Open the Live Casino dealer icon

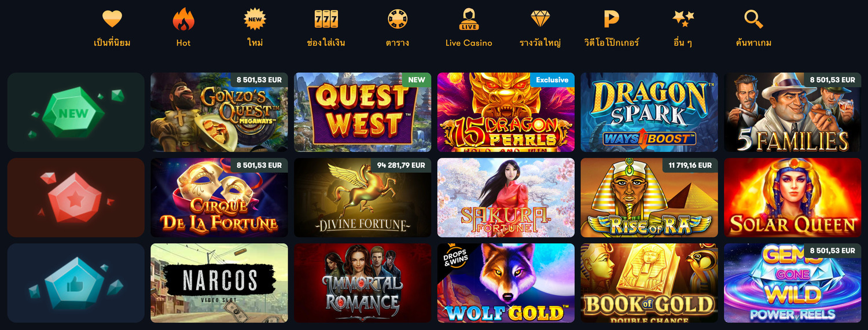[469, 19]
